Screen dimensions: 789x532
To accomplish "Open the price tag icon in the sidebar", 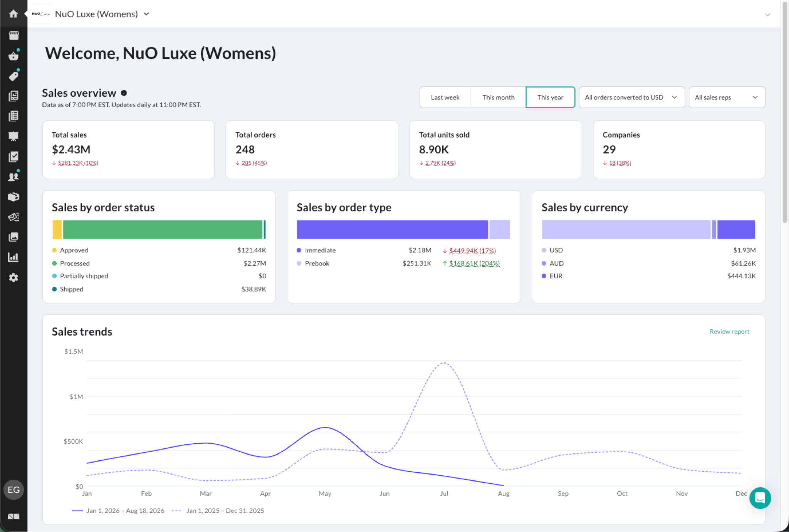I will (x=13, y=76).
